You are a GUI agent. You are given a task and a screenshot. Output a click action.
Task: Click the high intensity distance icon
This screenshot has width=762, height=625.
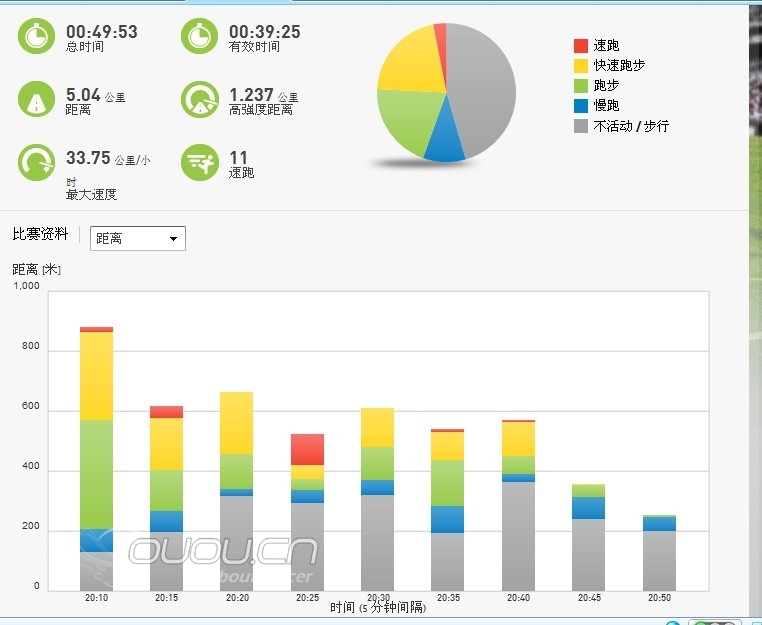200,100
